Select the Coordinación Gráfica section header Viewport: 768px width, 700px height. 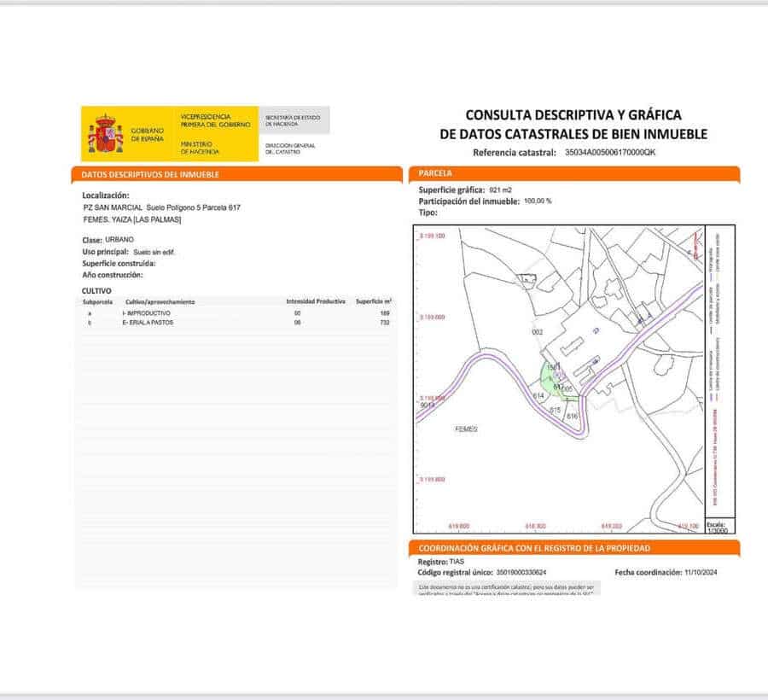pyautogui.click(x=534, y=548)
